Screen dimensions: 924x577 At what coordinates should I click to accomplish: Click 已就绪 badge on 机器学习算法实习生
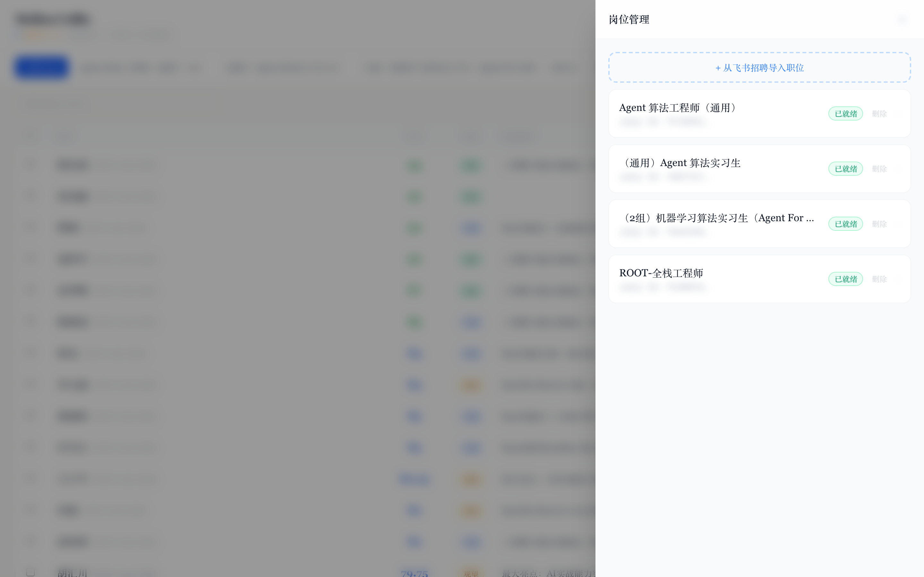pos(845,224)
